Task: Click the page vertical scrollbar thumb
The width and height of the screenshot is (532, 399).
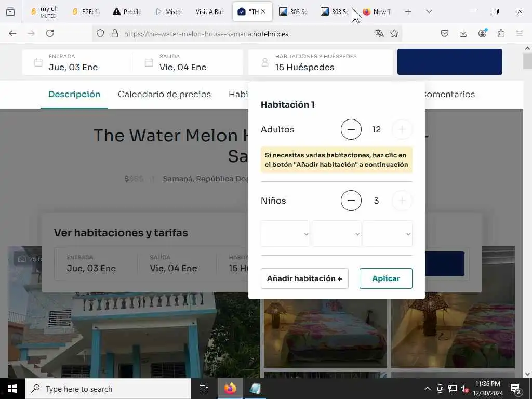Action: 527,61
